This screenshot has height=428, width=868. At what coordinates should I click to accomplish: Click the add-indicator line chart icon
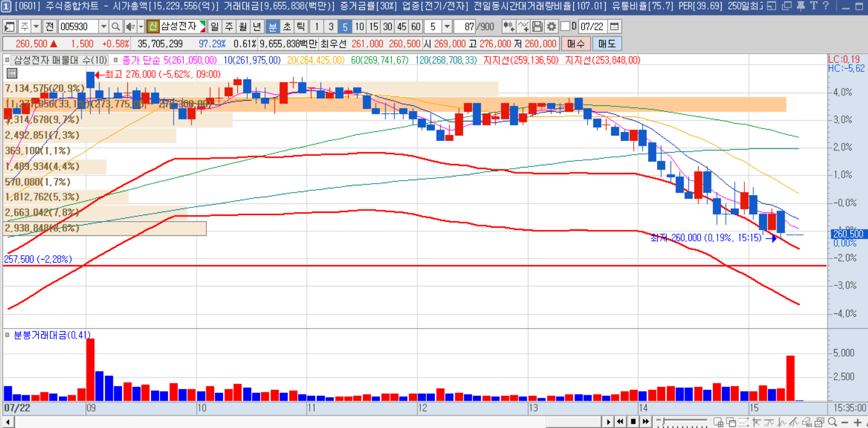(523, 27)
